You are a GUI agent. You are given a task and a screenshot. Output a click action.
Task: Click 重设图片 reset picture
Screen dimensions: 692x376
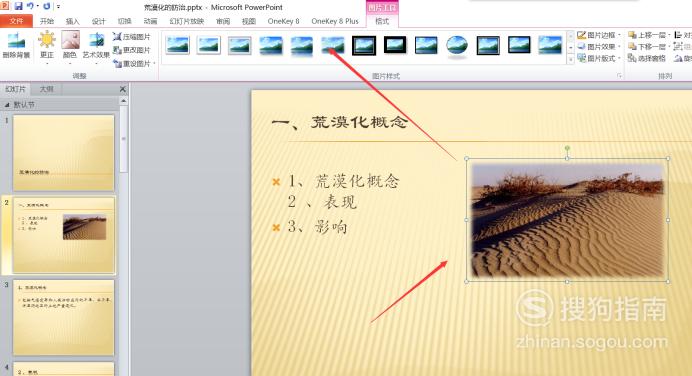click(132, 64)
